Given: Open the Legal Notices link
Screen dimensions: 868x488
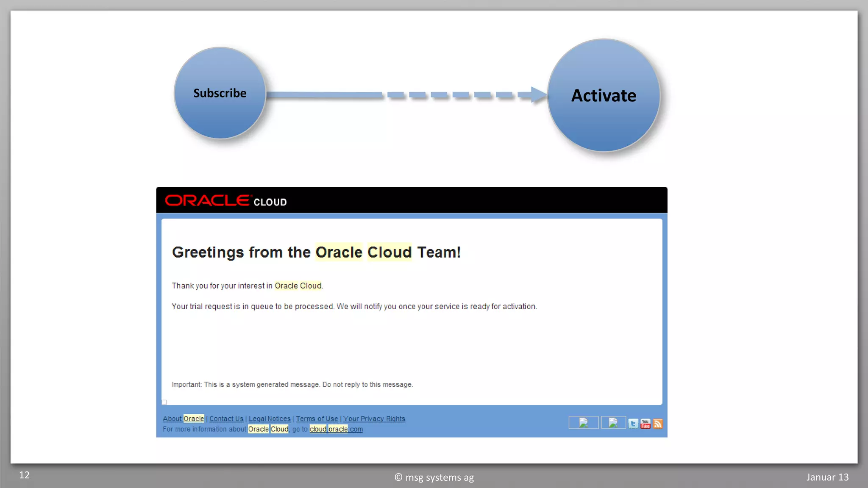Looking at the screenshot, I should tap(270, 419).
